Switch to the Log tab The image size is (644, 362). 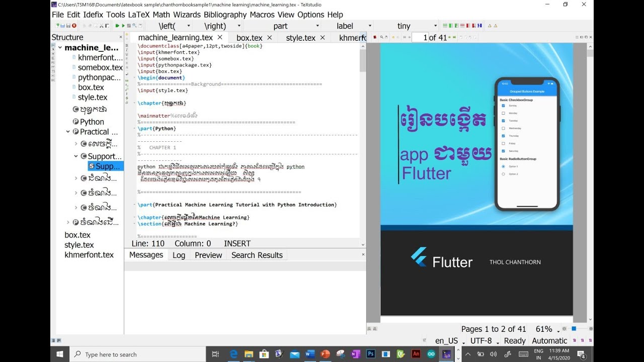(x=179, y=255)
